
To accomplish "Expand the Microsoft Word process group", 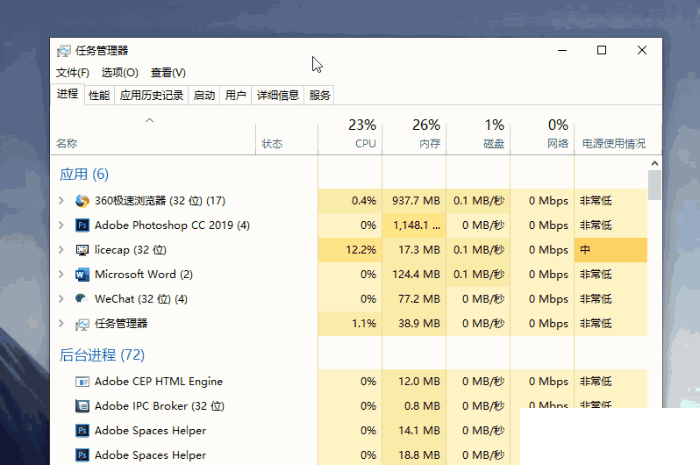I will tap(61, 274).
